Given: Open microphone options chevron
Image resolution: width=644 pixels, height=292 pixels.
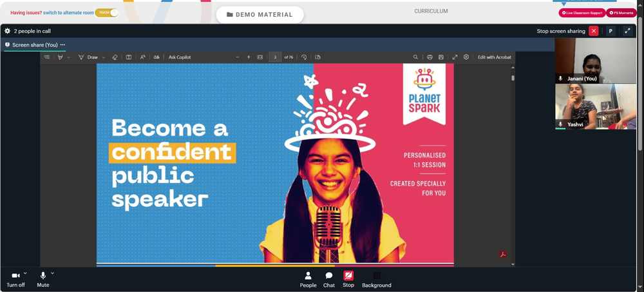Looking at the screenshot, I should coord(52,273).
